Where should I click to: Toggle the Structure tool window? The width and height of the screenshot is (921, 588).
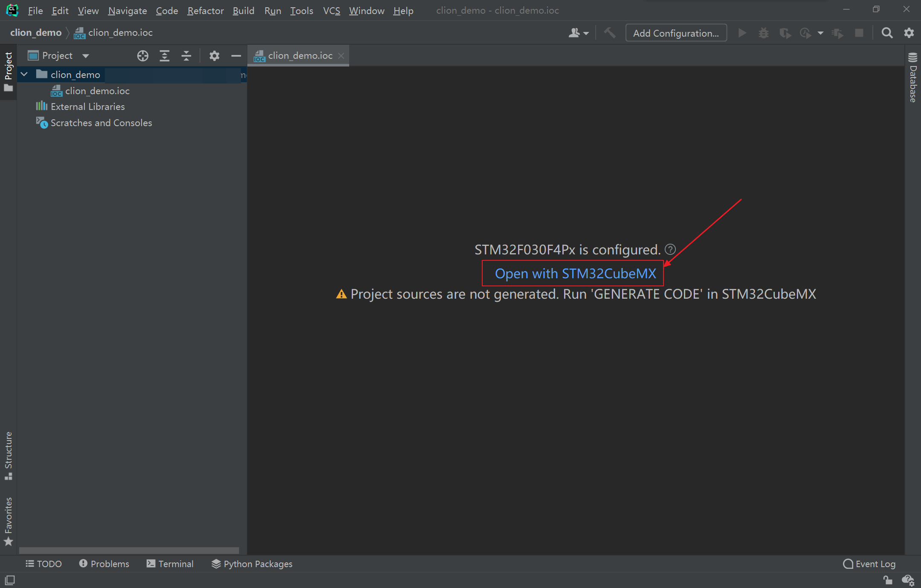click(8, 455)
